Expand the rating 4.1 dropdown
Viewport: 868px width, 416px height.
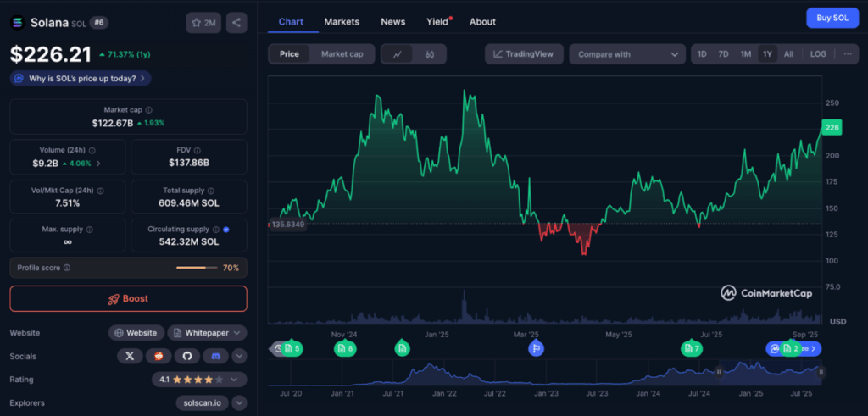click(x=199, y=380)
